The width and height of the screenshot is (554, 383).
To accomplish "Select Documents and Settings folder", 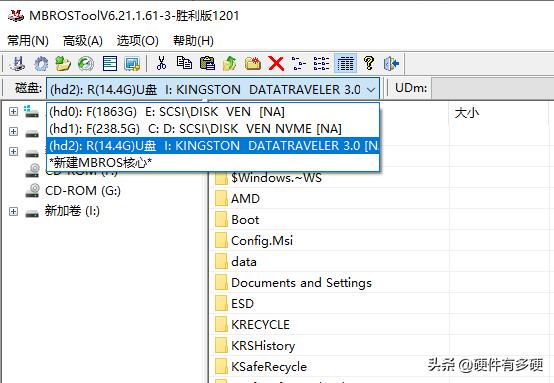I will click(301, 283).
